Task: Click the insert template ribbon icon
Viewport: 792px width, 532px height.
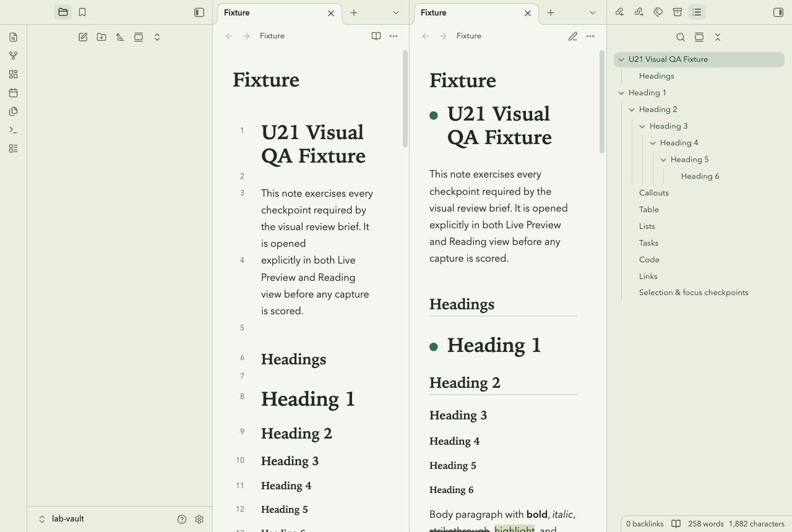Action: point(14,111)
